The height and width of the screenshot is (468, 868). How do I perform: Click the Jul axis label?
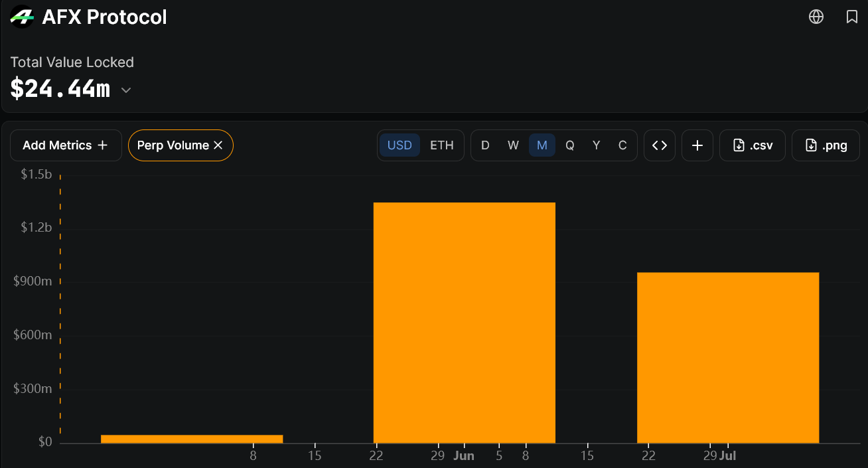coord(728,456)
